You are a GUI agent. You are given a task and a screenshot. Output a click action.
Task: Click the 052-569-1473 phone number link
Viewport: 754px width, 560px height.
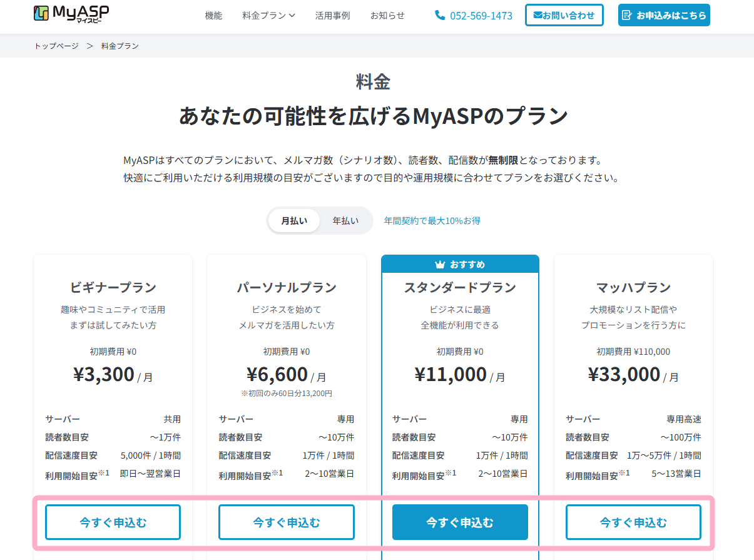481,16
